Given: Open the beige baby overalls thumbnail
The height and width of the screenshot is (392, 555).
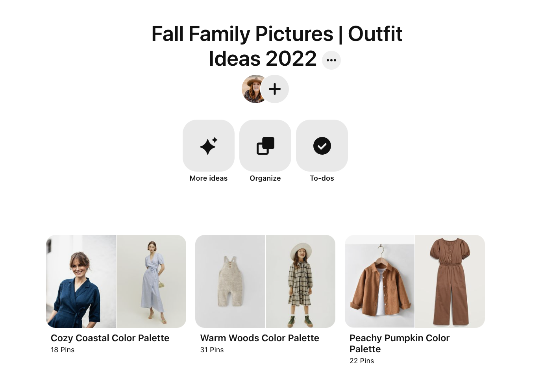Looking at the screenshot, I should (x=230, y=281).
